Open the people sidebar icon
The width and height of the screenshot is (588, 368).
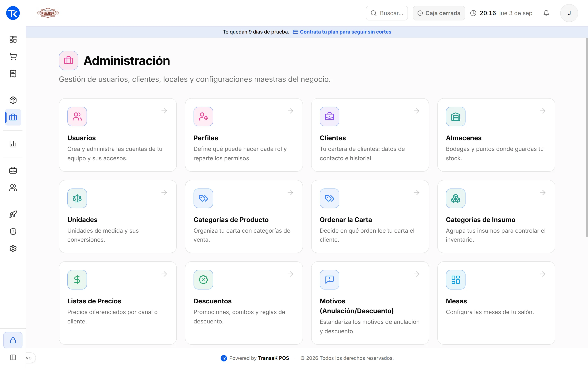point(13,188)
